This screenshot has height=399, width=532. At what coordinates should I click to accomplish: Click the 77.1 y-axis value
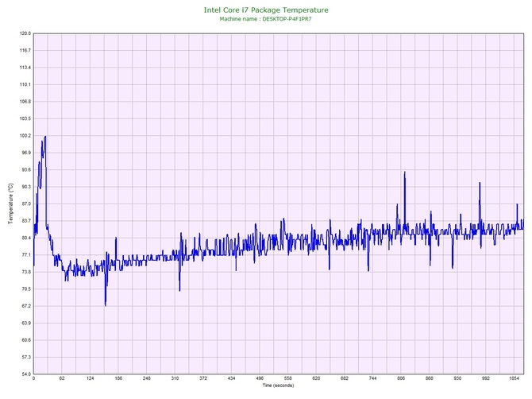[25, 255]
